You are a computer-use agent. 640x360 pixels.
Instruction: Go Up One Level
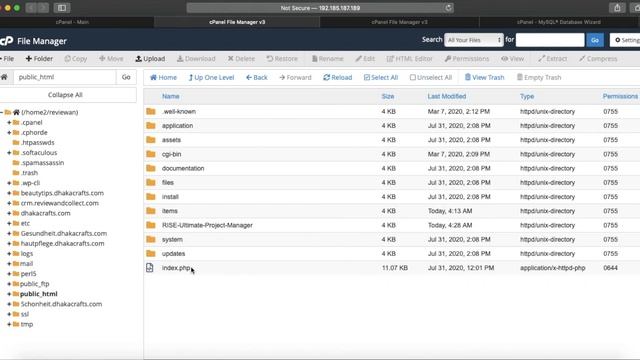pos(211,78)
